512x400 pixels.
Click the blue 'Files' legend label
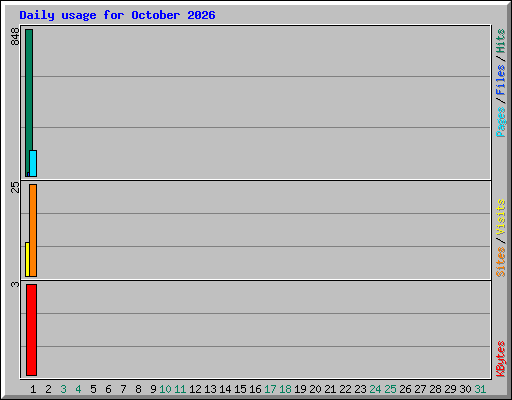[x=501, y=80]
